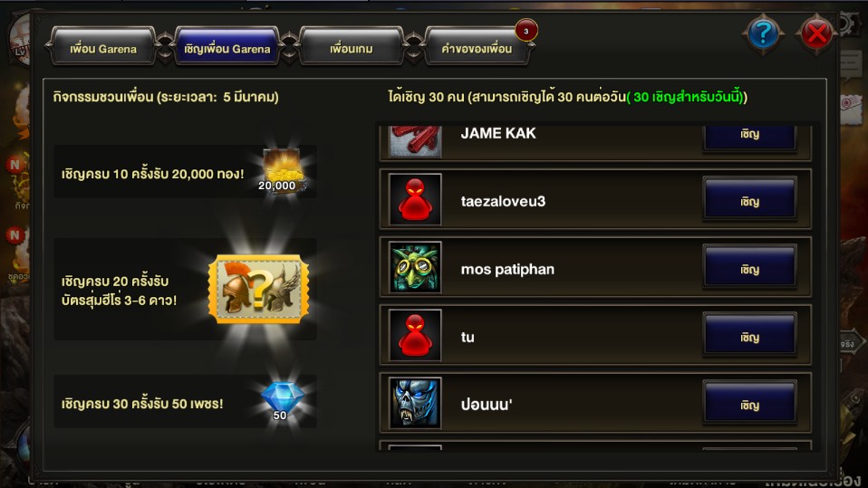Click the hero random ticket icon
Image resolution: width=868 pixels, height=488 pixels.
coord(258,289)
